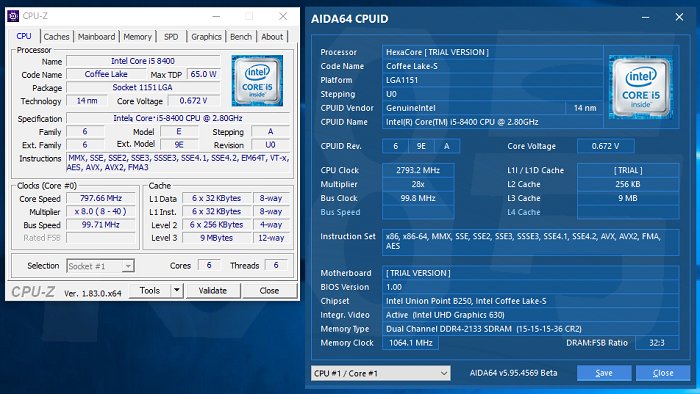
Task: Click AIDA64 Chipset Intel Union Point B250
Action: click(x=530, y=301)
